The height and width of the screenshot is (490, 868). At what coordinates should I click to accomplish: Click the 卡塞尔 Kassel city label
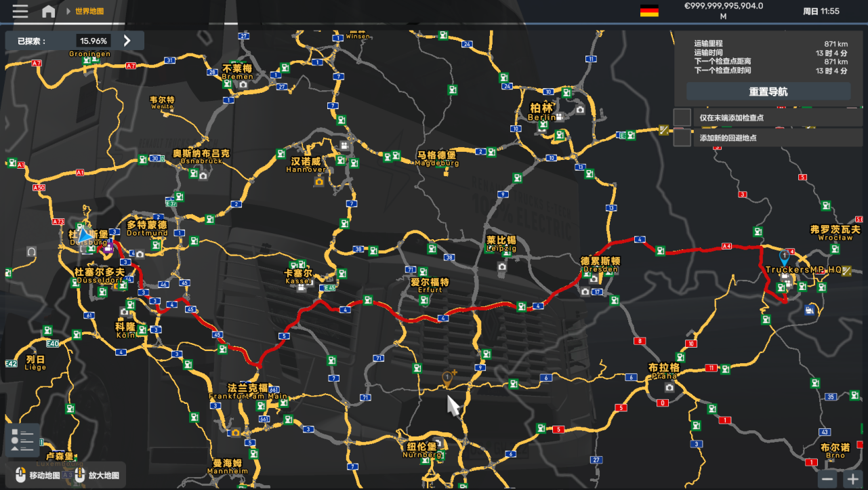click(297, 277)
